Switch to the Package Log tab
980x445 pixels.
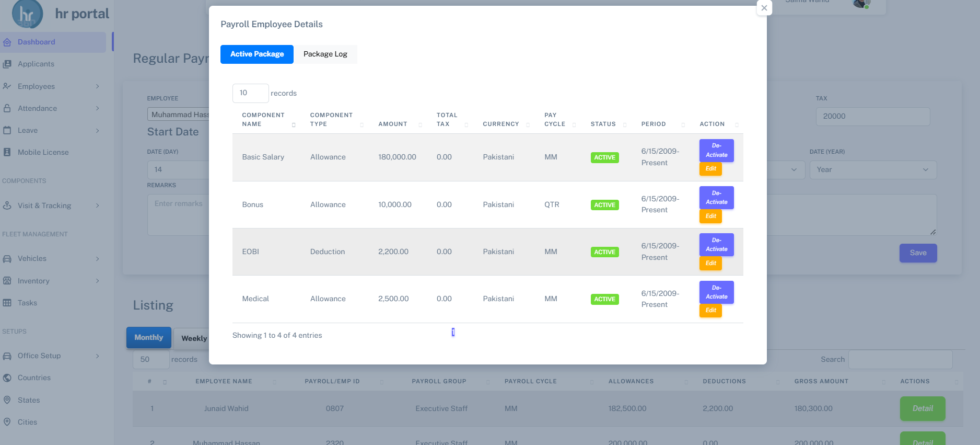pos(325,54)
